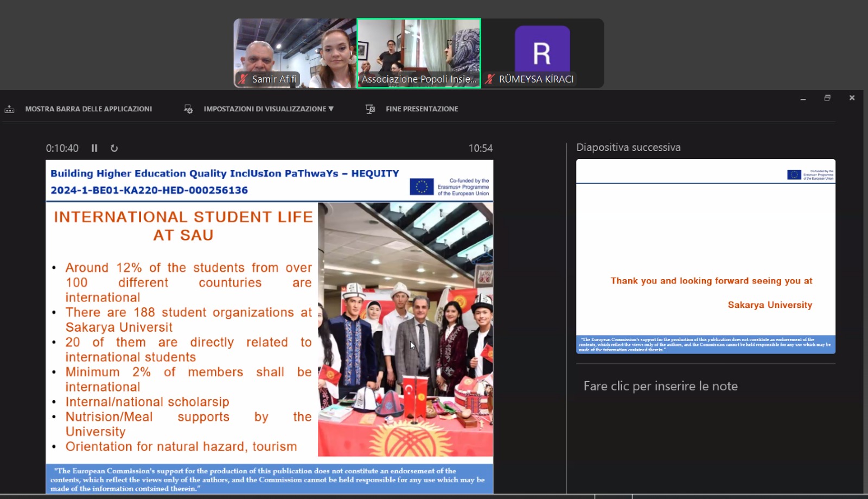
Task: Click European Commission disclaimer on current slide
Action: [x=269, y=479]
